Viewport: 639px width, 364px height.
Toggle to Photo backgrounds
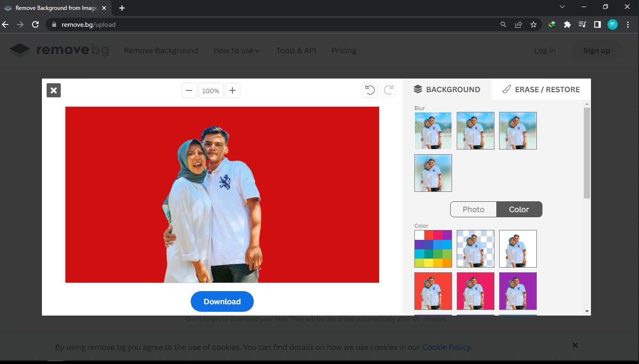click(x=473, y=209)
